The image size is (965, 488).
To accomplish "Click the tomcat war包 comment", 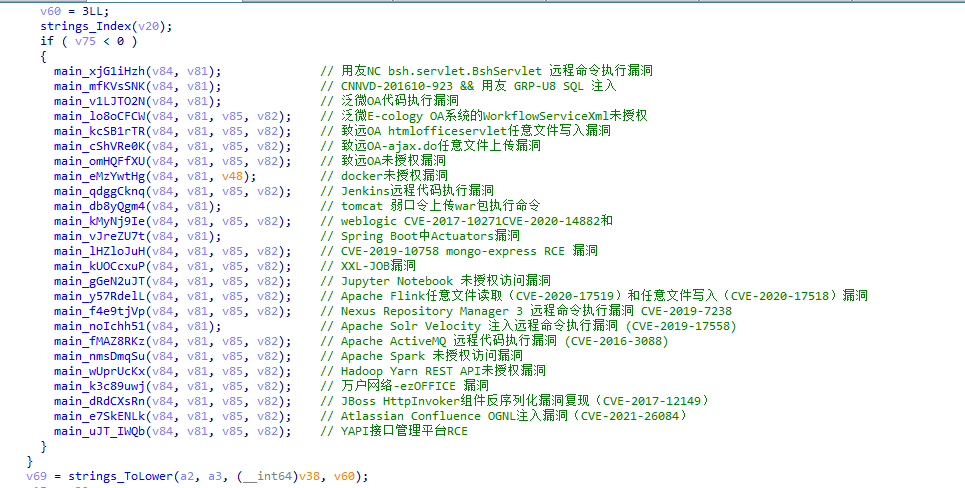I will (430, 206).
